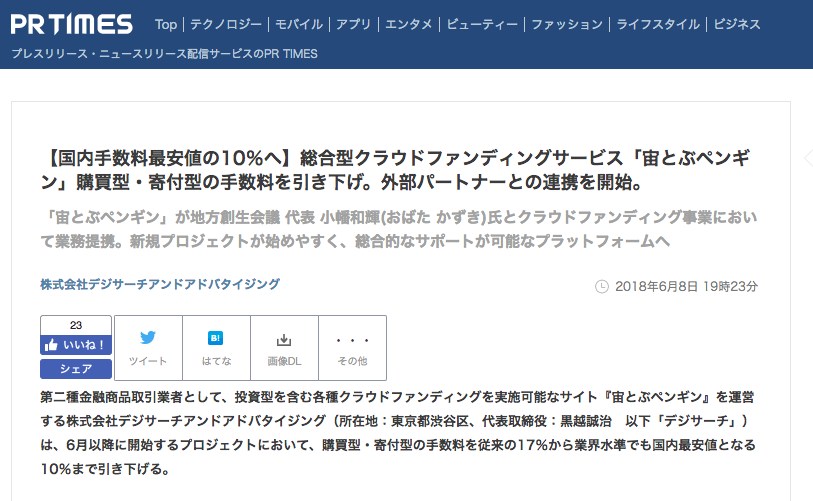This screenshot has height=501, width=813.
Task: Click the thumbs-up icon in いいね button
Action: point(51,345)
